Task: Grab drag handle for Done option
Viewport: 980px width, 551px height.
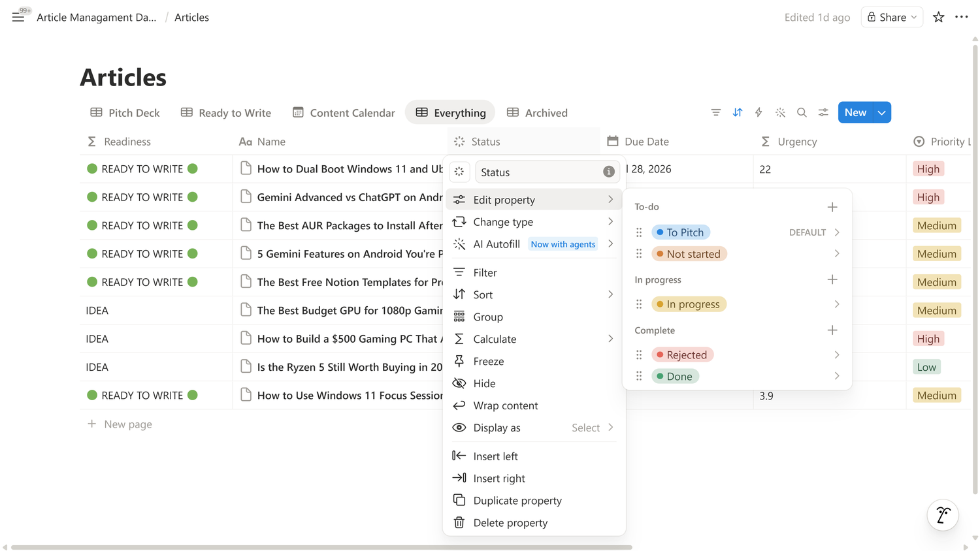Action: coord(639,376)
